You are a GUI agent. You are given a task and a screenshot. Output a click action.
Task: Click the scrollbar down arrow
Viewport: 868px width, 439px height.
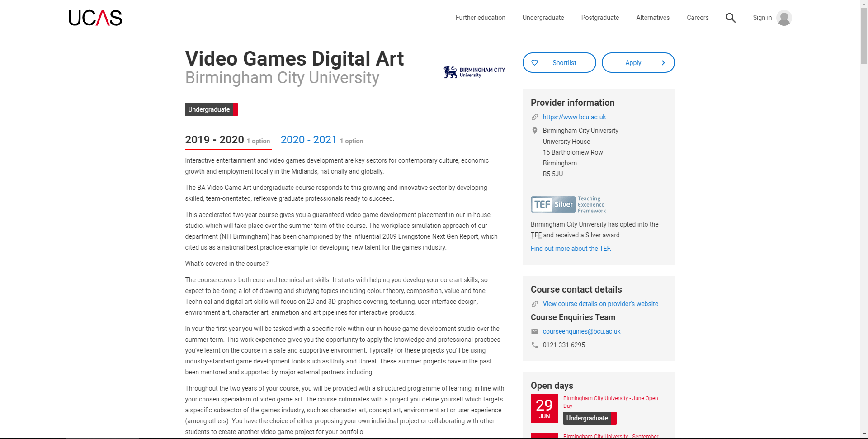(864, 434)
